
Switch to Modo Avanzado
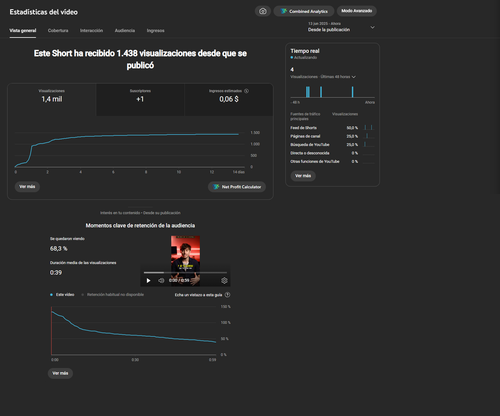357,11
